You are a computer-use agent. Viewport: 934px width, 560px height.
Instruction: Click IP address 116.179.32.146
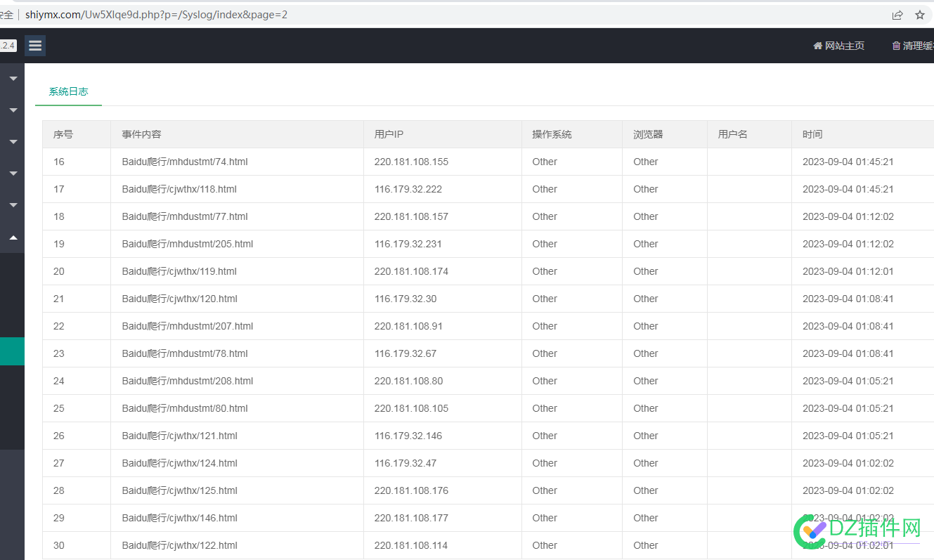pyautogui.click(x=408, y=436)
